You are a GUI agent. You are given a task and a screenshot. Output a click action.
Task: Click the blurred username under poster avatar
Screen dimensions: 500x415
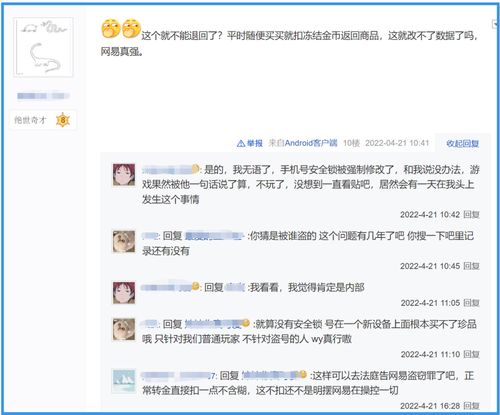tap(43, 96)
